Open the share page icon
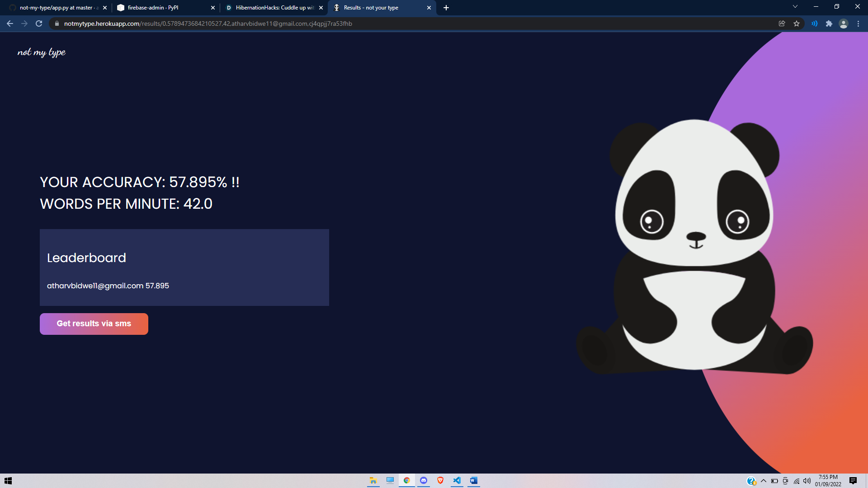Image resolution: width=868 pixels, height=488 pixels. pyautogui.click(x=782, y=23)
